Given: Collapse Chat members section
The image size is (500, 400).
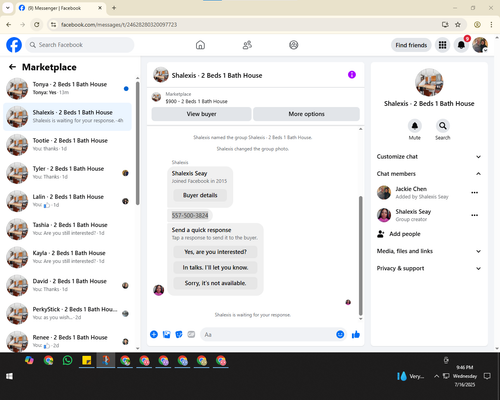Looking at the screenshot, I should coord(429,174).
